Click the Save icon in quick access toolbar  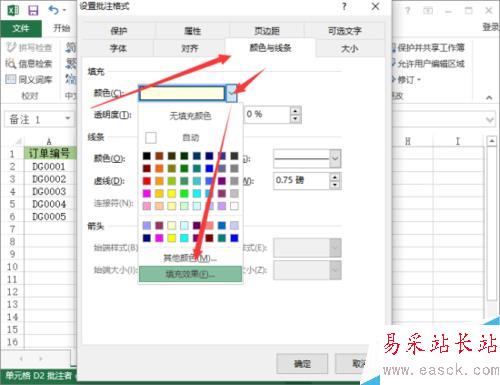pos(33,11)
